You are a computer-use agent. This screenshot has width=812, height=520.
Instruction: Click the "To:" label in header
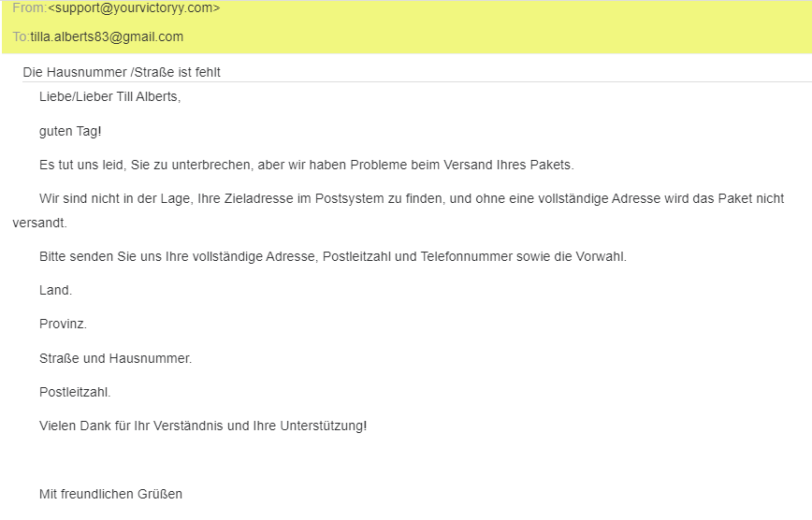click(x=21, y=37)
